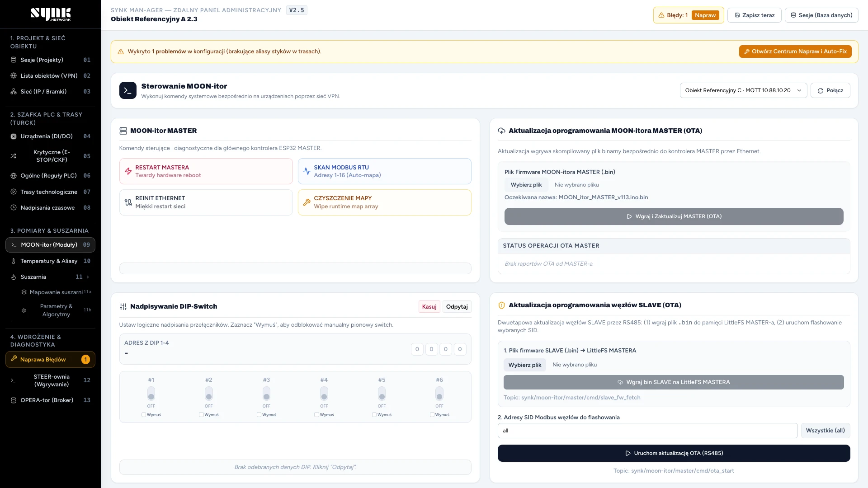The width and height of the screenshot is (868, 488).
Task: Click shuffle icon beside Krytyczne (E-STOP/CKF)
Action: pos(14,156)
